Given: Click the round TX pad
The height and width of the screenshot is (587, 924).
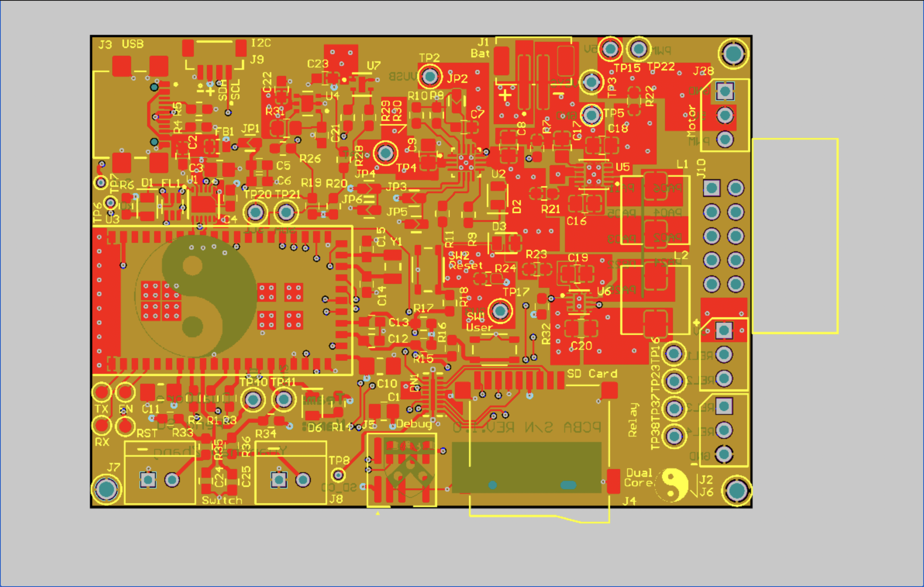Looking at the screenshot, I should pos(102,392).
